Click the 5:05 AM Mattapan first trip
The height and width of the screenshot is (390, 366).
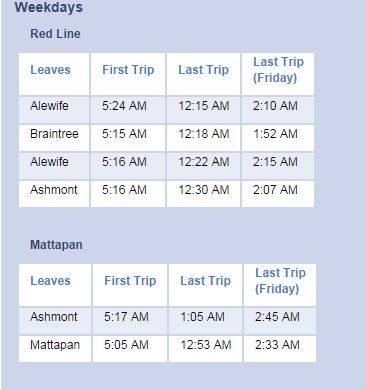(126, 345)
